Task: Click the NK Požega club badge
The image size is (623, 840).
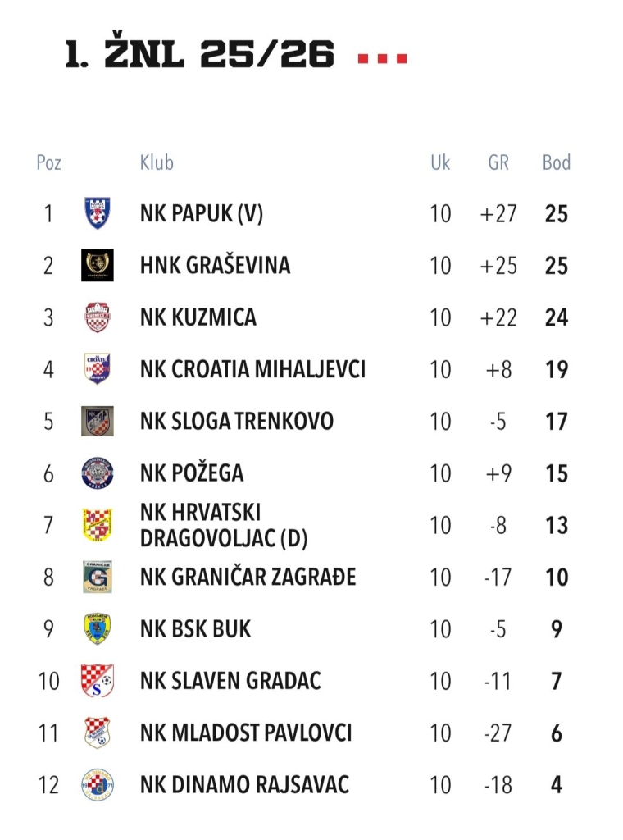Action: 98,473
